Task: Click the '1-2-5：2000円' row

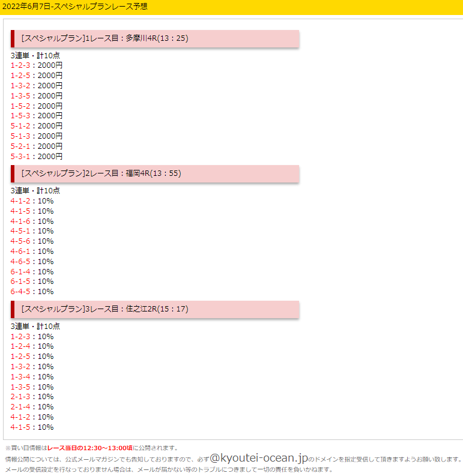Action: pyautogui.click(x=37, y=75)
